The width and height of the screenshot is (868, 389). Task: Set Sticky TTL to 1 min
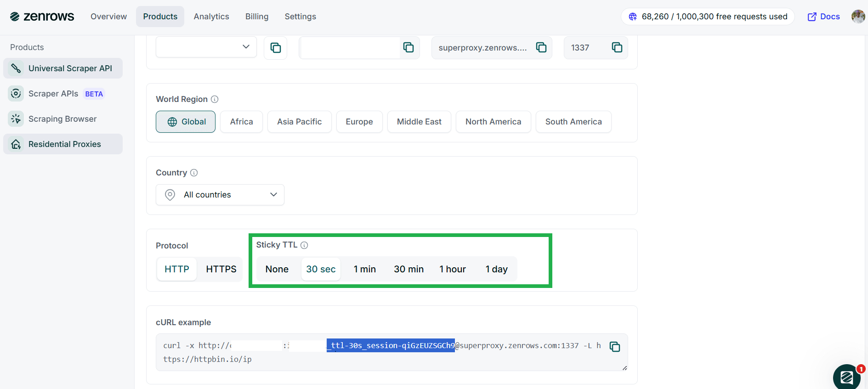(365, 269)
